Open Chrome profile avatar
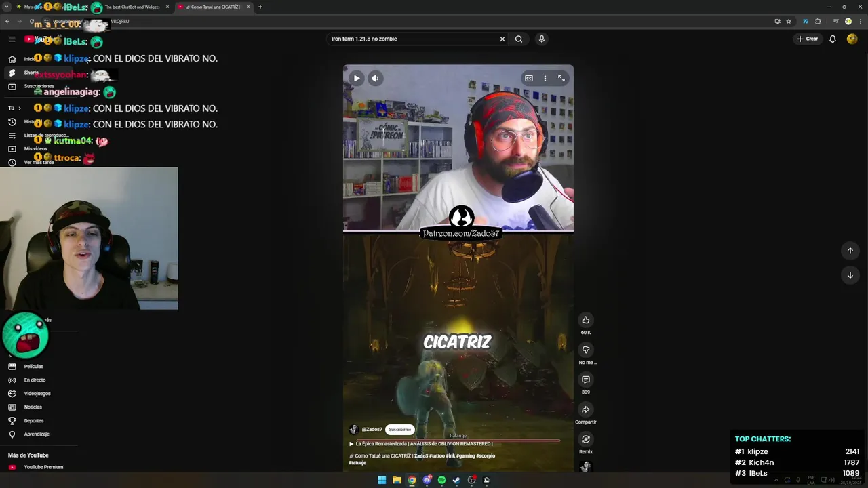Image resolution: width=868 pixels, height=488 pixels. tap(848, 21)
